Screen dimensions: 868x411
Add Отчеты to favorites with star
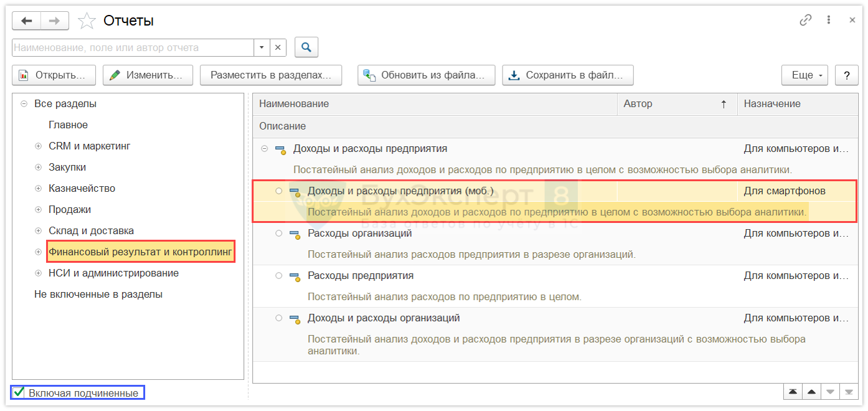(87, 21)
